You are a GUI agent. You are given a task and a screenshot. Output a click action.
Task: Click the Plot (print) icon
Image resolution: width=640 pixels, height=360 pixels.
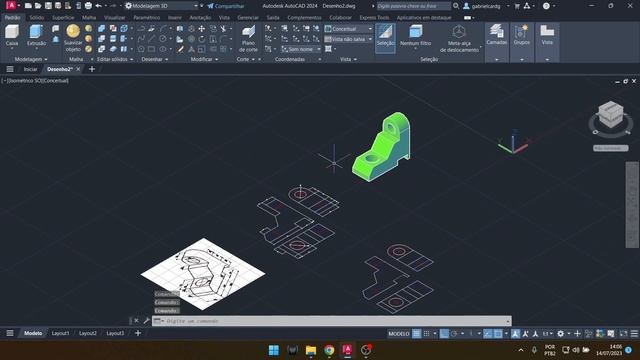pyautogui.click(x=88, y=6)
